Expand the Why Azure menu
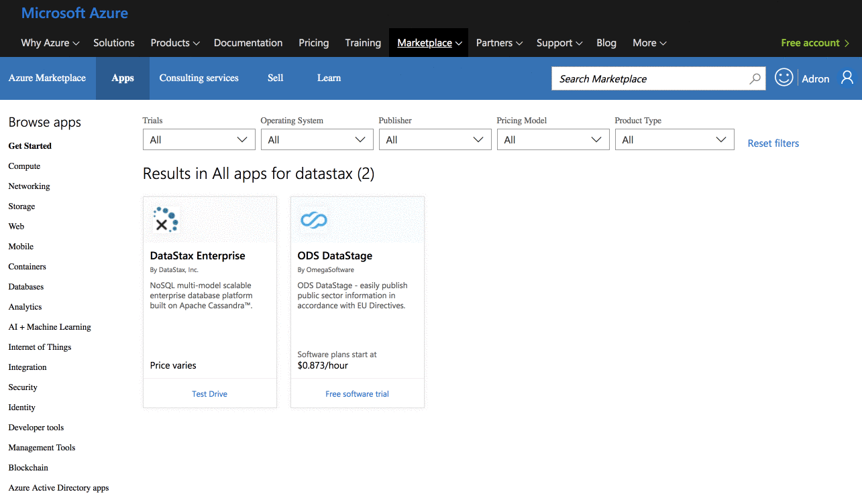 point(50,43)
